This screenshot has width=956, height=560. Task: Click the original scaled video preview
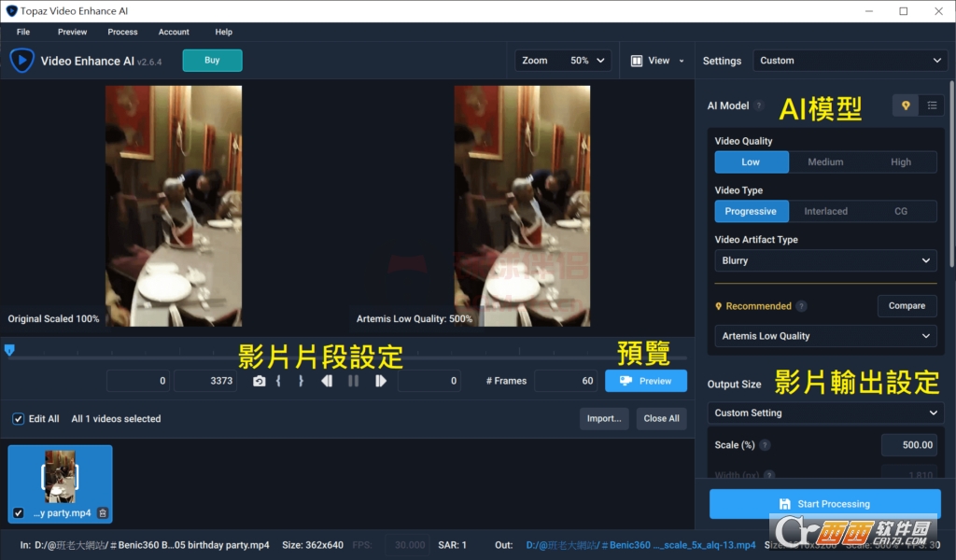coord(174,206)
